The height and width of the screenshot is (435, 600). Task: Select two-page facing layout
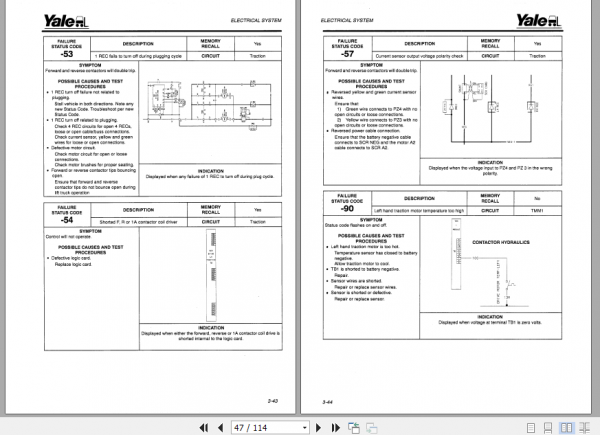[x=566, y=427]
